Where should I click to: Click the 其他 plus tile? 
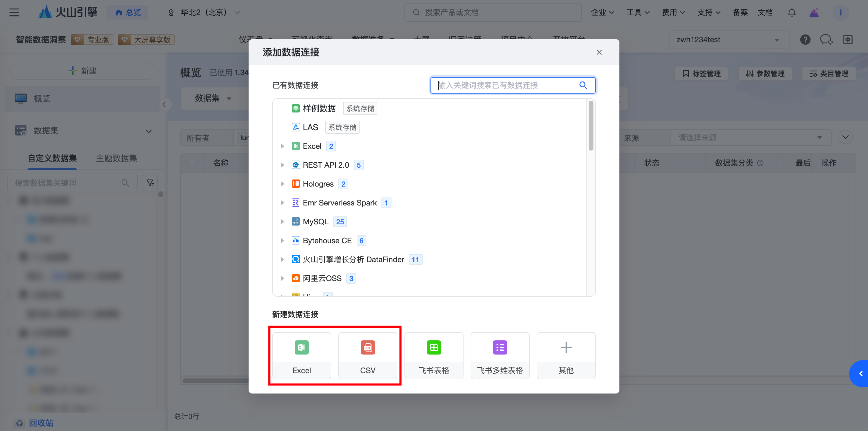click(x=565, y=355)
